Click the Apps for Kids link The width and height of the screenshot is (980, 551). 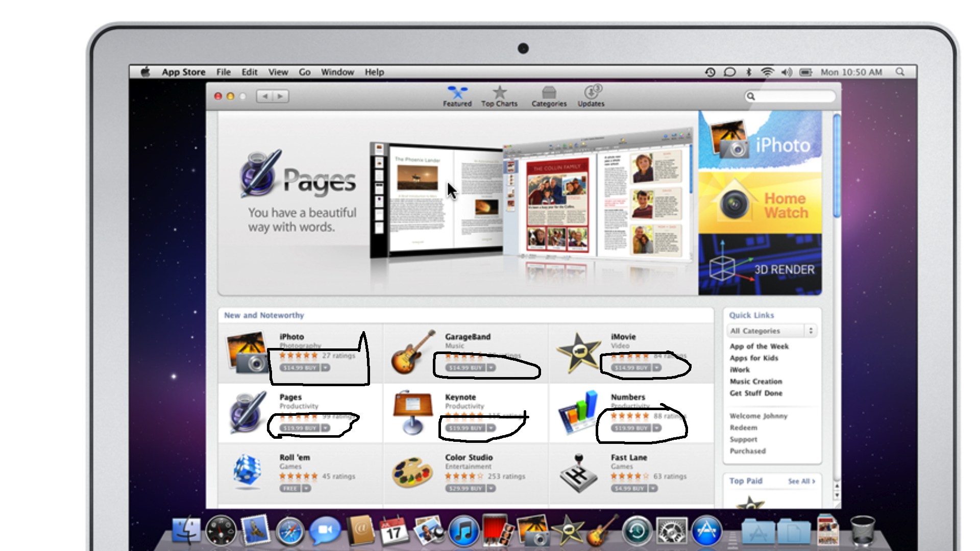pos(753,358)
